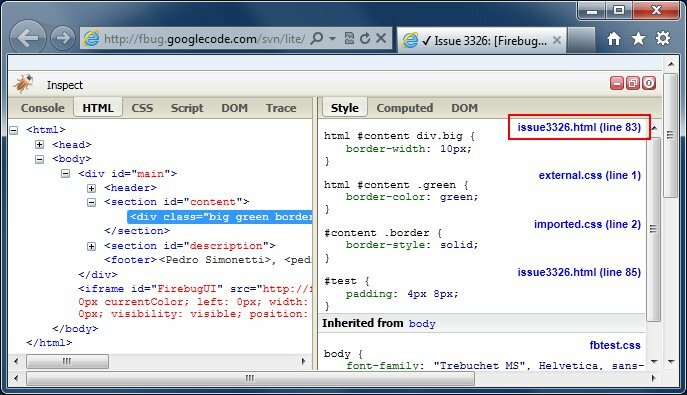
Task: Open the imported.css (line 2) source link
Action: pos(587,224)
